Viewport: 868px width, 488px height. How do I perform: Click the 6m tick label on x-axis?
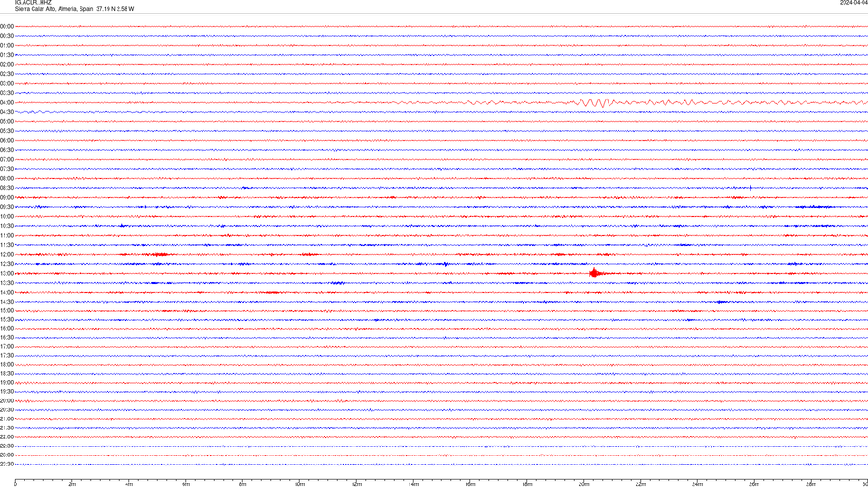pyautogui.click(x=185, y=484)
